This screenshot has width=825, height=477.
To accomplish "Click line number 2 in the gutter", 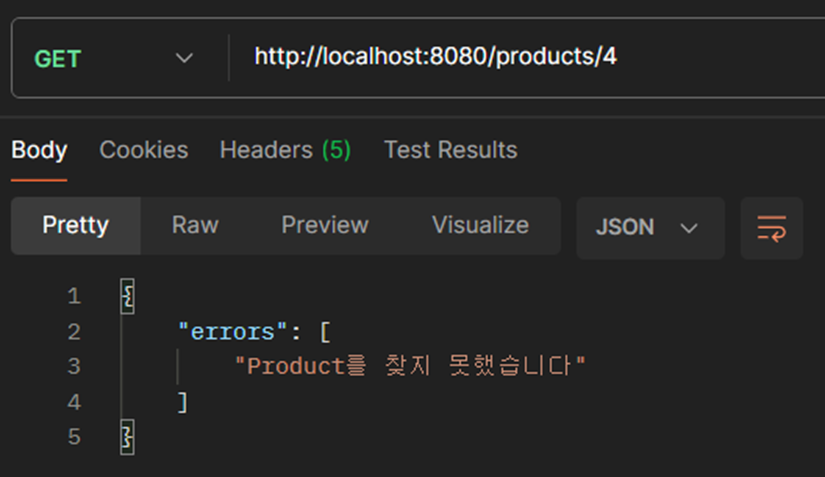I will point(74,332).
